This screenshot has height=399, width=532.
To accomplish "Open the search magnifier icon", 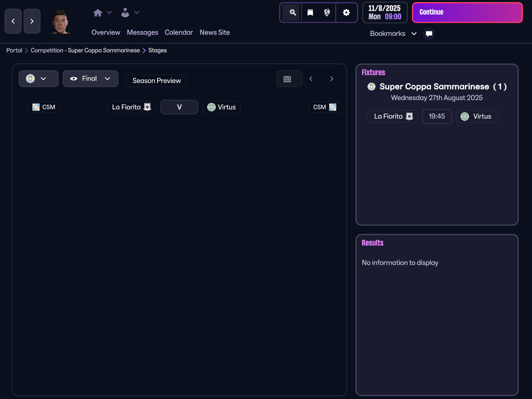I will 293,12.
